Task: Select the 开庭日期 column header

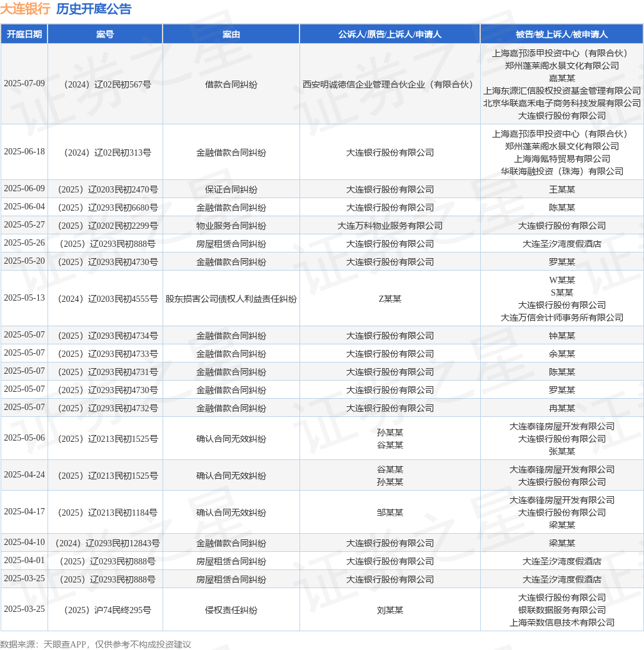Action: [24, 34]
